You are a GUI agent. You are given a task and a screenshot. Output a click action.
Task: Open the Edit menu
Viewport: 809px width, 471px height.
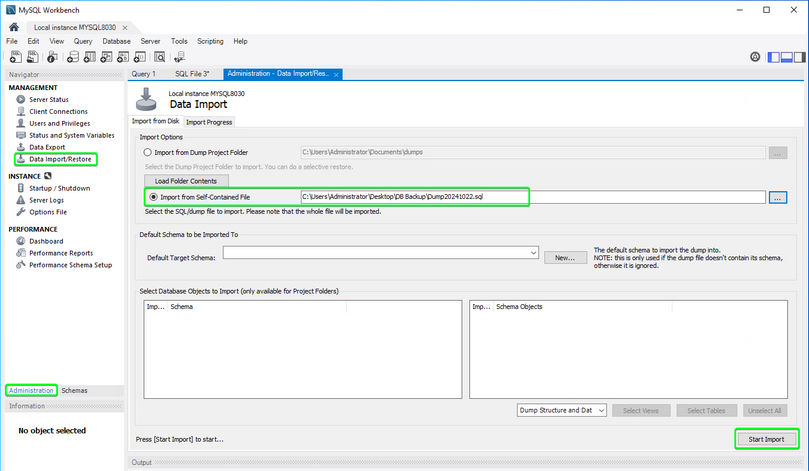click(x=34, y=41)
